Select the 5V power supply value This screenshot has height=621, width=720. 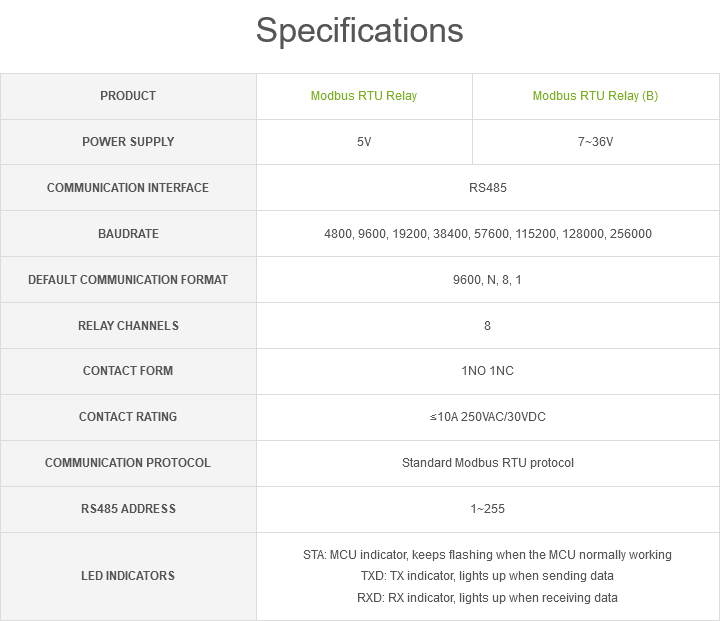point(364,142)
